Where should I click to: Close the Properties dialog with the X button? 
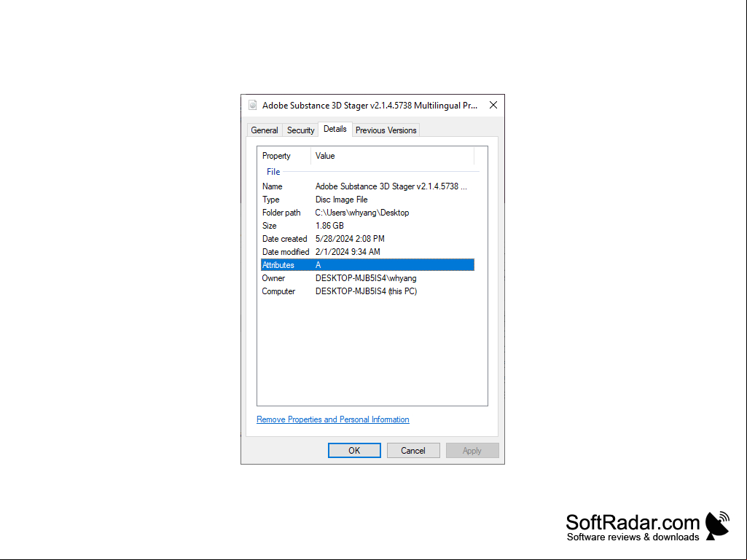click(x=493, y=106)
